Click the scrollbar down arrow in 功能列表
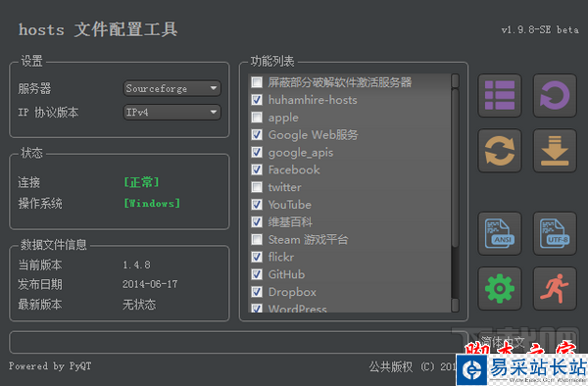Screen dimensions: 588x386 [x=455, y=305]
